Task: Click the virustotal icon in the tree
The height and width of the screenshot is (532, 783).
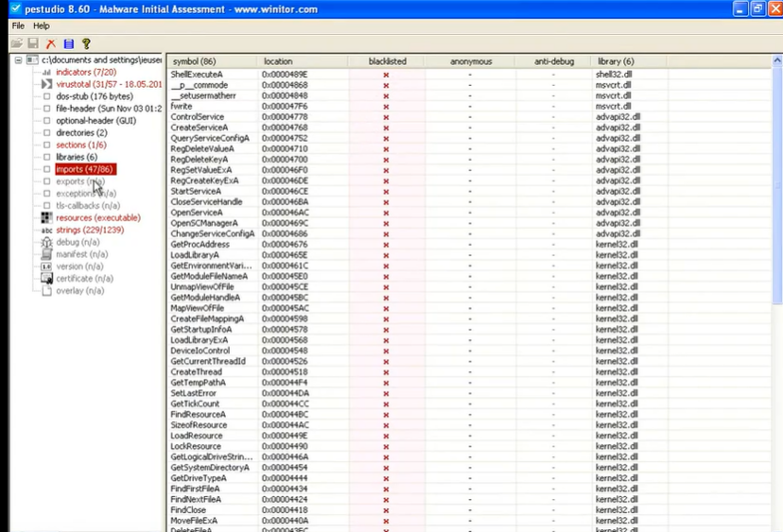Action: (46, 84)
